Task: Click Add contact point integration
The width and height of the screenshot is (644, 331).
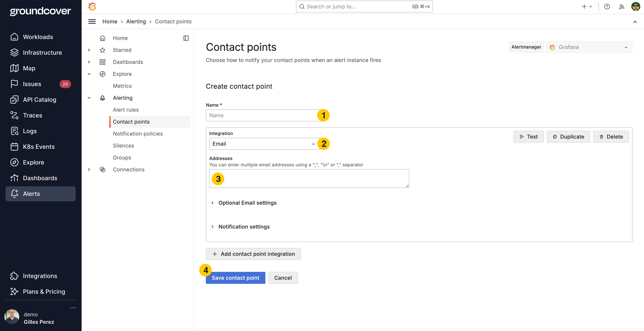Action: (x=253, y=254)
